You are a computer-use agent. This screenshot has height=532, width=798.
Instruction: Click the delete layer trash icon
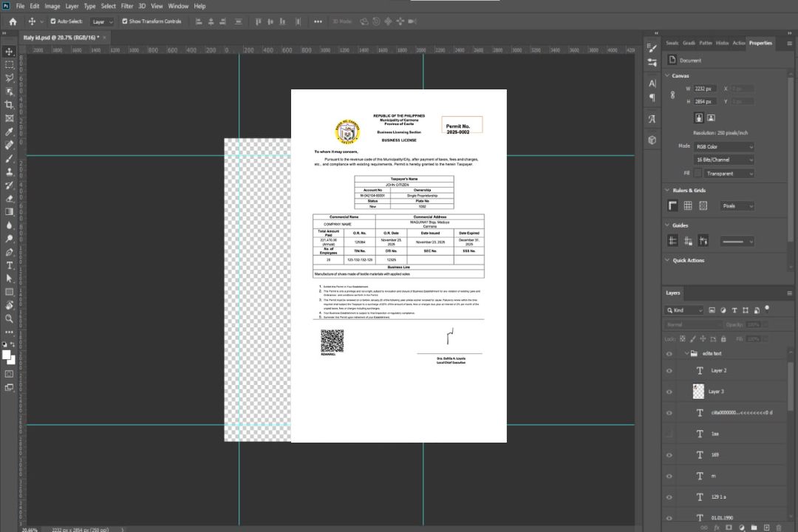pyautogui.click(x=779, y=528)
